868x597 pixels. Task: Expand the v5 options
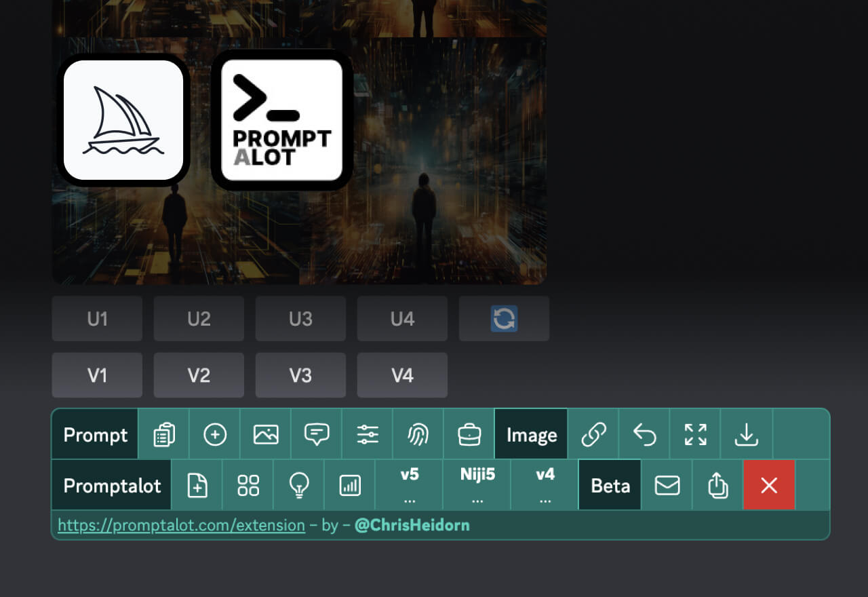click(x=409, y=485)
